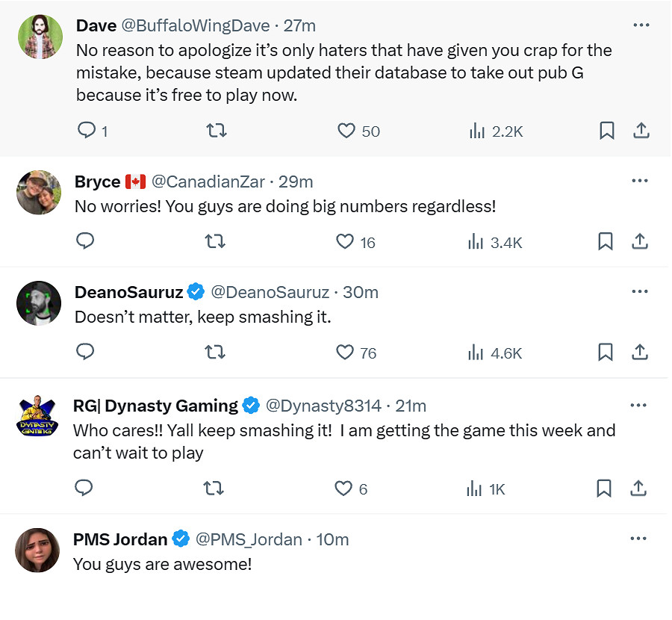Like Dave's tweet about Steam database

pyautogui.click(x=346, y=131)
